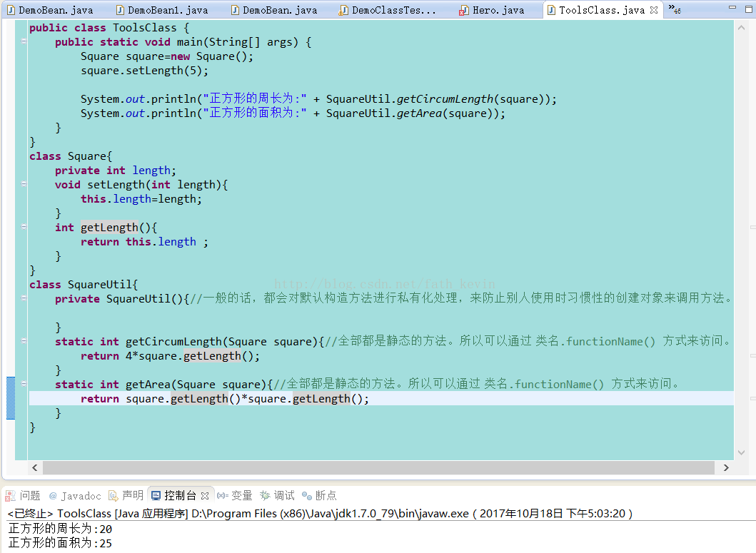The image size is (756, 553).
Task: Collapse the getLength method fold marker
Action: coord(24,227)
